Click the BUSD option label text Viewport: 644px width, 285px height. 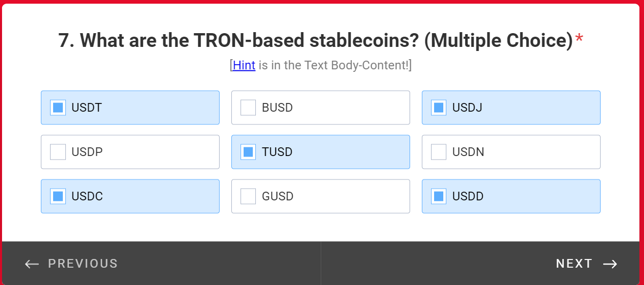[277, 108]
